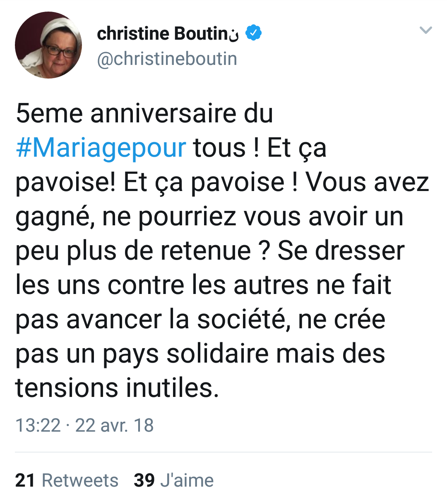Screen dimensions: 447x504
Task: Open the tweet options chevron menu
Action: (425, 30)
